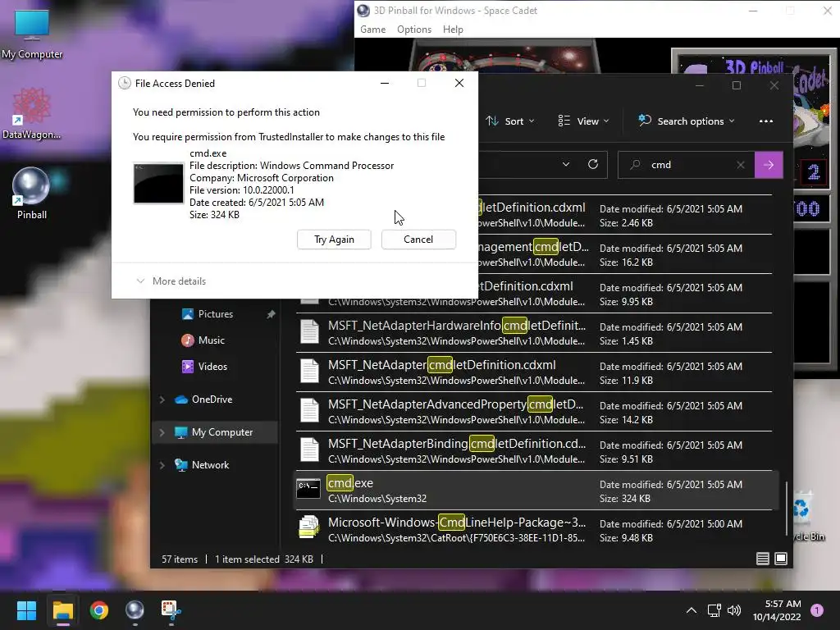This screenshot has height=630, width=840.
Task: Click the volume speaker tray icon
Action: click(x=734, y=610)
